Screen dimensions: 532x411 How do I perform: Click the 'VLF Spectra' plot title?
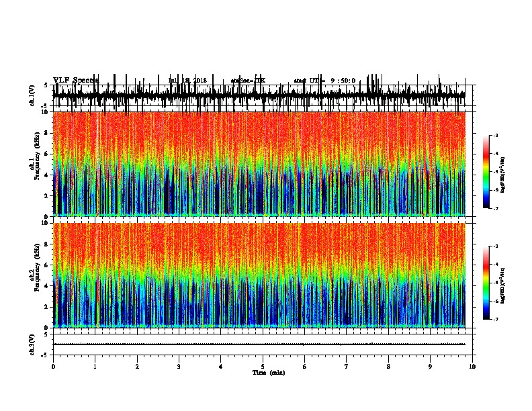(x=76, y=80)
